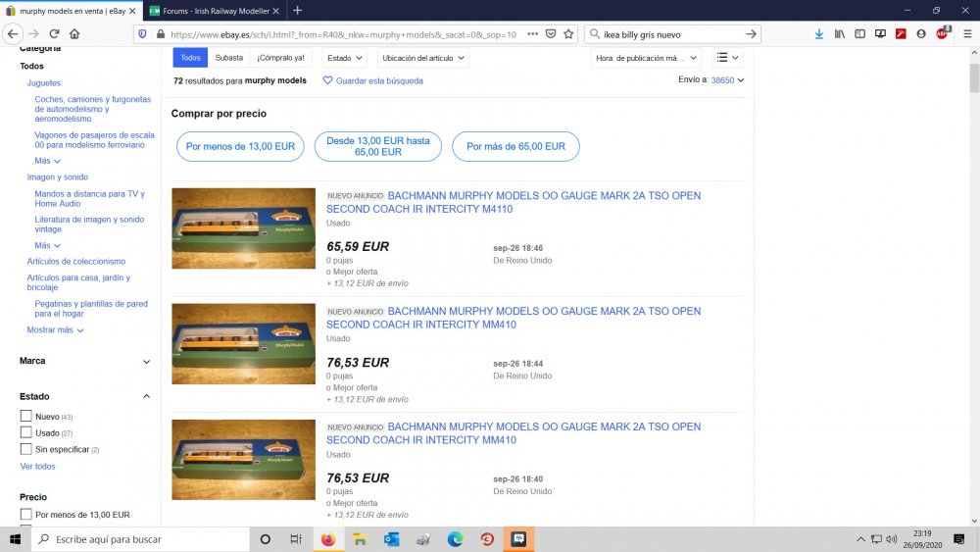
Task: Go to the Firefox home page icon
Action: pyautogui.click(x=74, y=33)
